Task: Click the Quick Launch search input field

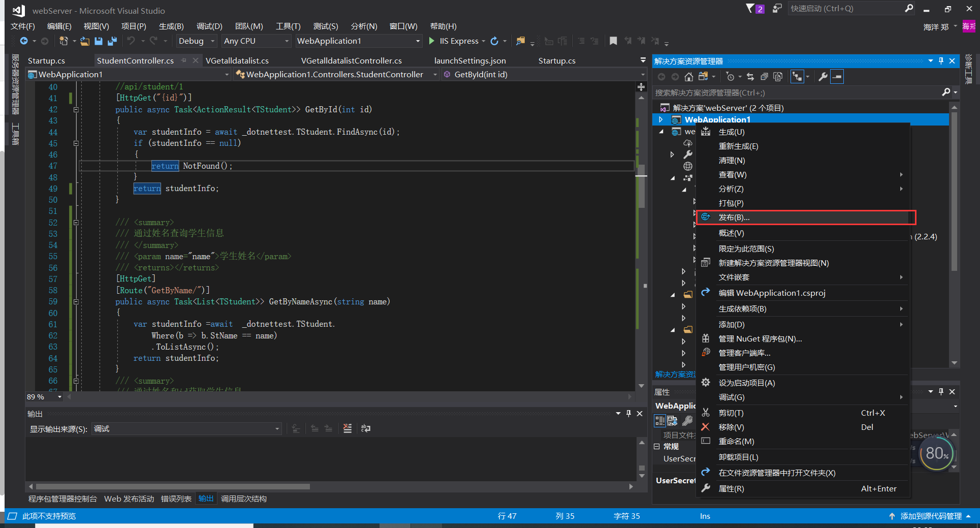Action: (x=846, y=8)
